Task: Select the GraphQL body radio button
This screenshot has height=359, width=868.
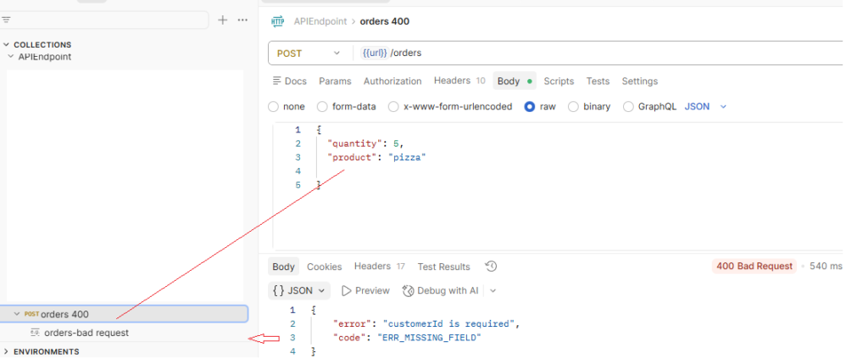Action: [x=628, y=106]
